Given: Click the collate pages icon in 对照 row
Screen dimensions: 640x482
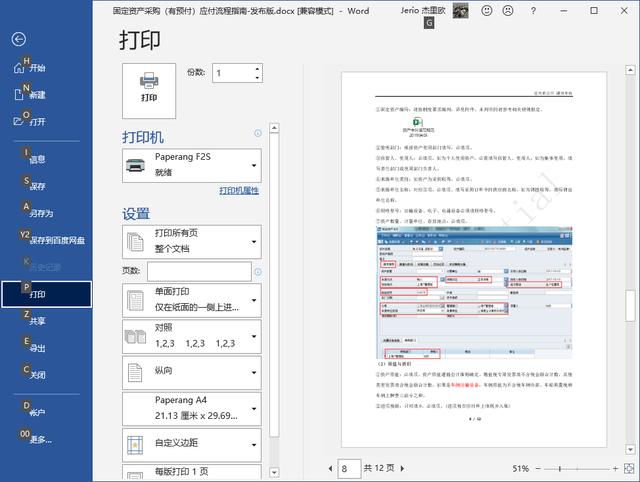Looking at the screenshot, I should (x=135, y=337).
